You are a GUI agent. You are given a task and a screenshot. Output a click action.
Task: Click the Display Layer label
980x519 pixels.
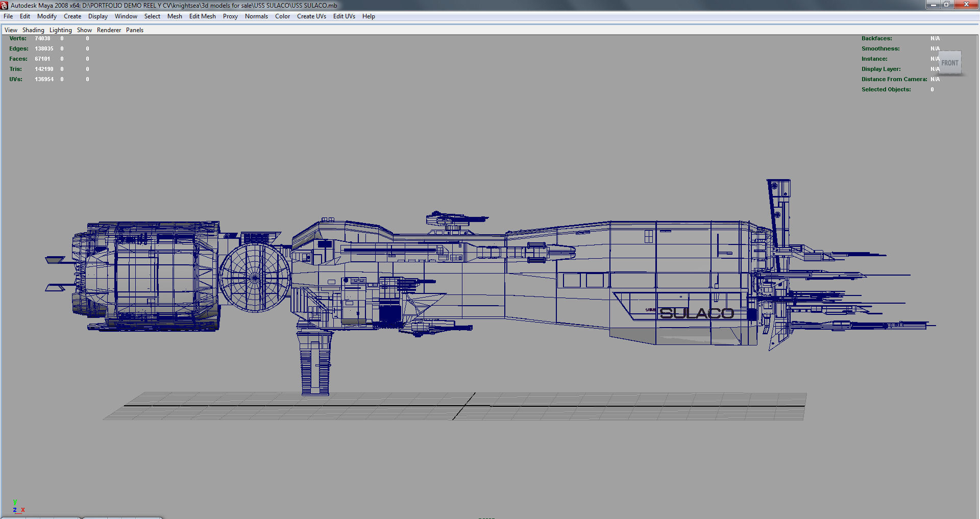click(881, 69)
